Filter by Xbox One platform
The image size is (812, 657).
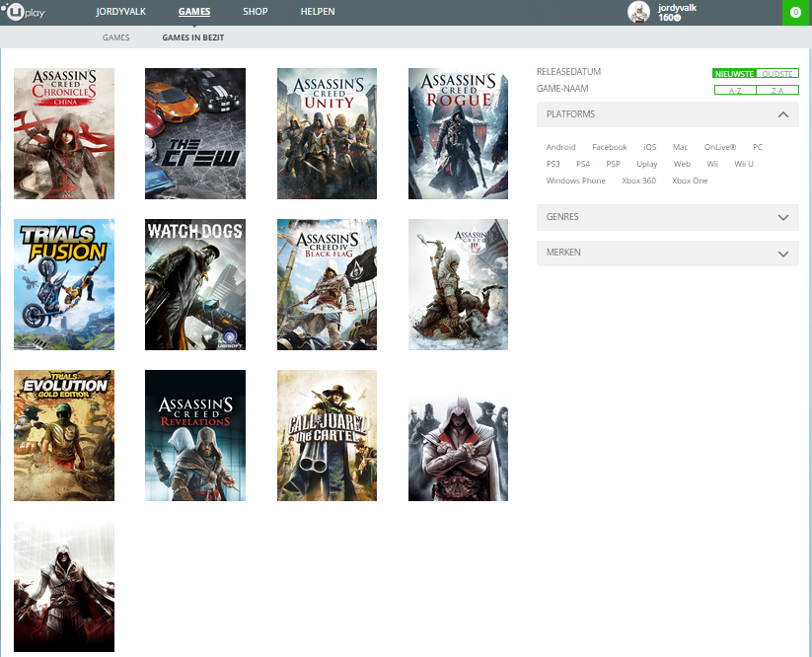[690, 181]
